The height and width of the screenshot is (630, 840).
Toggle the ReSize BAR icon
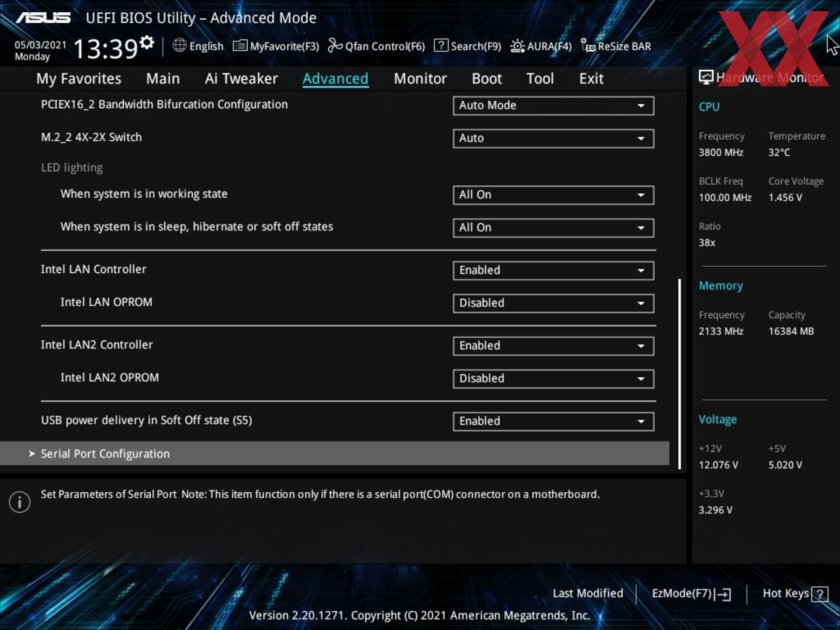coord(588,45)
